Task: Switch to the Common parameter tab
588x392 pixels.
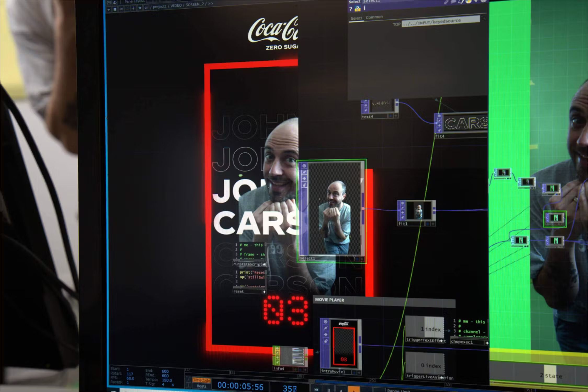Action: click(374, 17)
